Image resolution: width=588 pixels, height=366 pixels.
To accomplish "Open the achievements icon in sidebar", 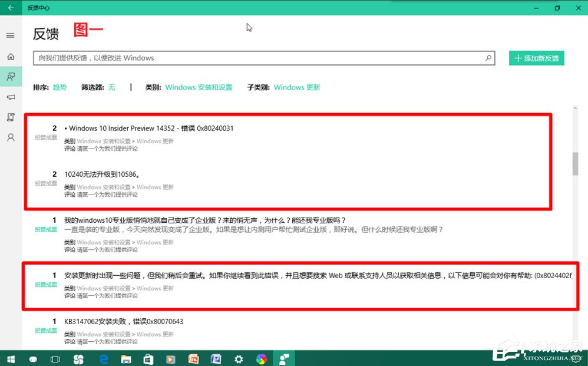I will 10,117.
